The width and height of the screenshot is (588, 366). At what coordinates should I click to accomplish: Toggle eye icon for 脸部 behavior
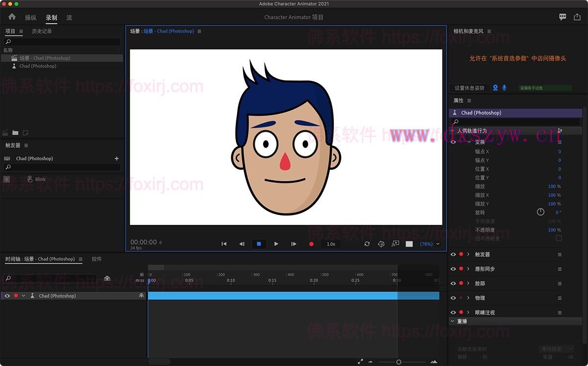click(453, 284)
